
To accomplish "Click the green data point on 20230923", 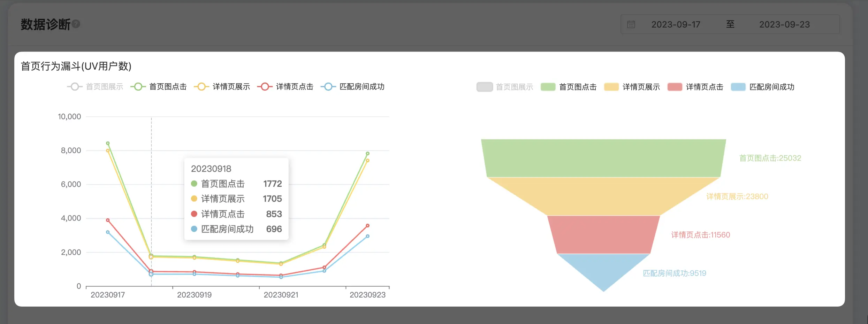I will point(367,153).
